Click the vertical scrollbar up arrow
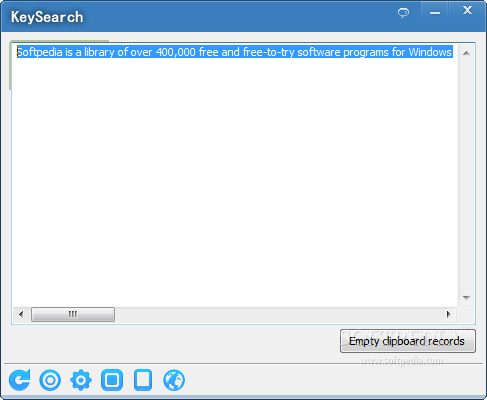 [466, 53]
